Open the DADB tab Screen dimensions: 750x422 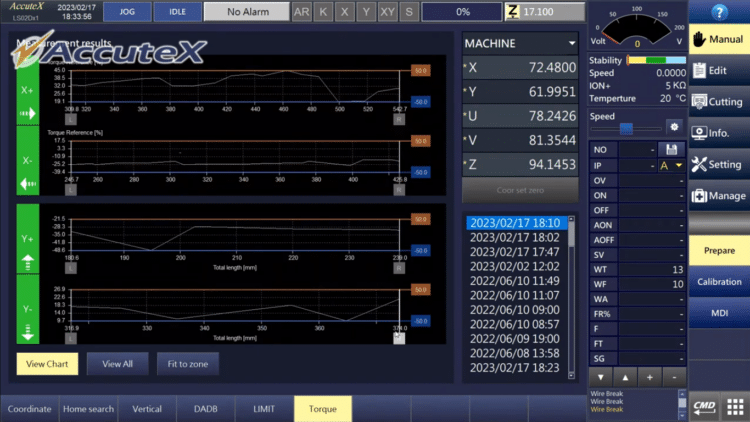pyautogui.click(x=206, y=409)
